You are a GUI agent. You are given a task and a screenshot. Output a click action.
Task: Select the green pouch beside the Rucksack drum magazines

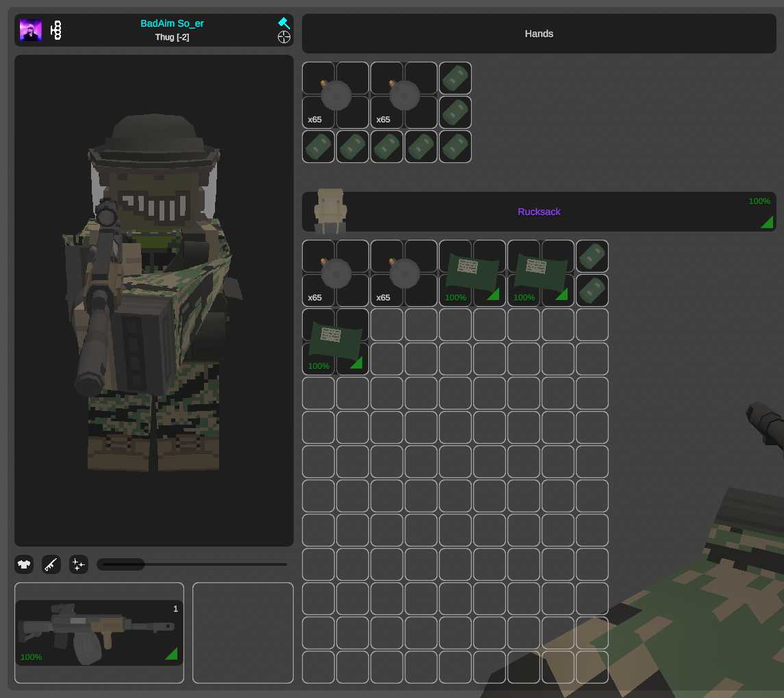click(x=472, y=273)
